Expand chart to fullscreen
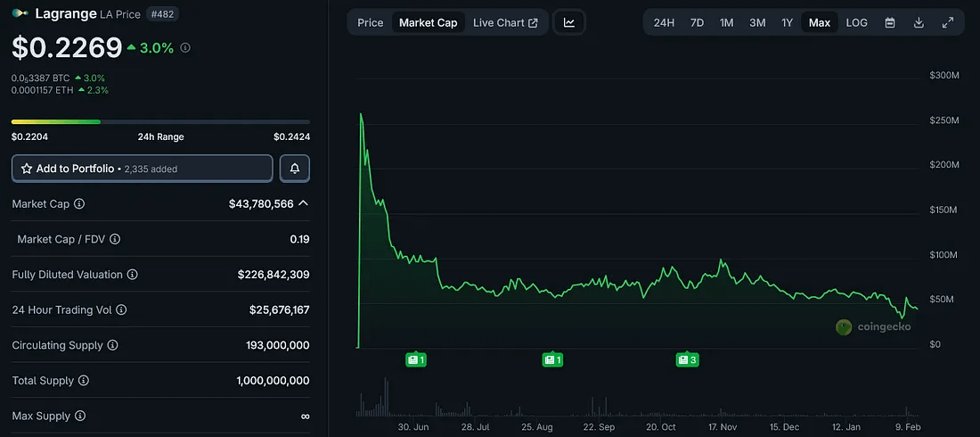This screenshot has width=980, height=437. point(948,22)
